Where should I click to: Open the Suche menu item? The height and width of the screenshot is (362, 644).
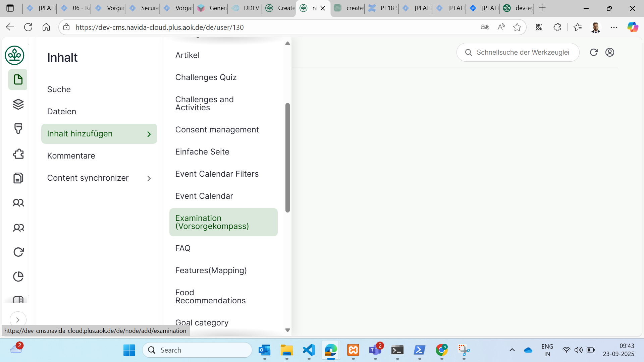(x=59, y=89)
